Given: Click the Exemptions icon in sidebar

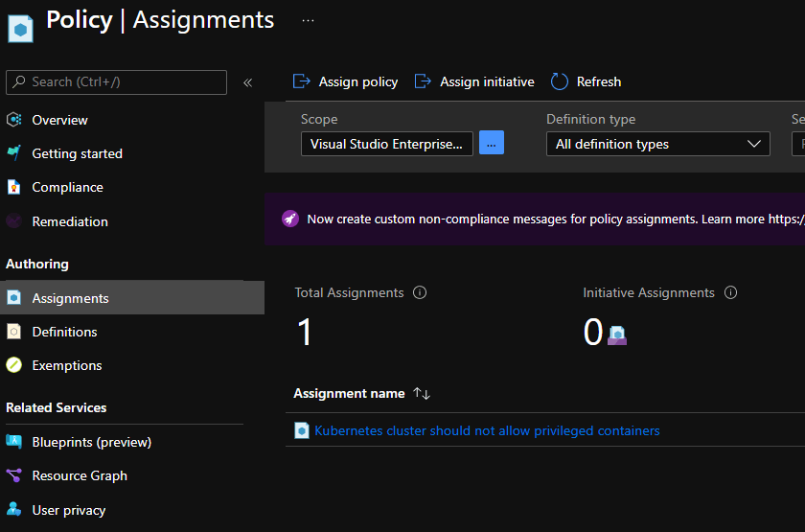Looking at the screenshot, I should point(13,365).
